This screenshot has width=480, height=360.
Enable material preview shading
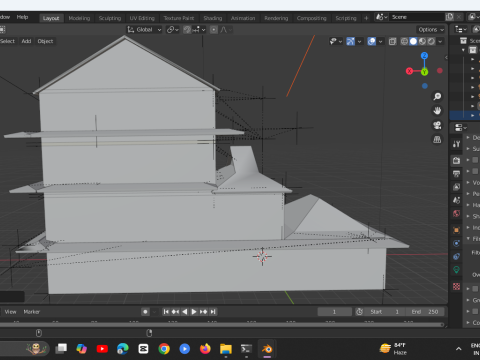[422, 41]
